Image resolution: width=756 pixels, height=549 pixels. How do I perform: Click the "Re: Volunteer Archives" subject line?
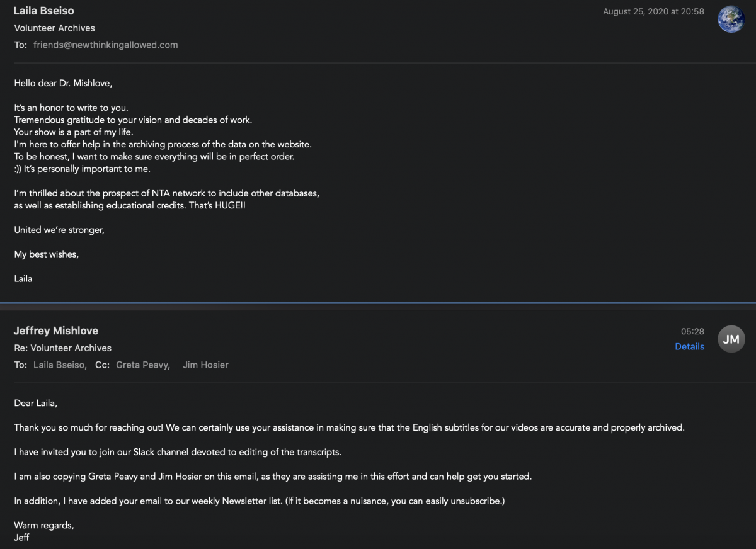click(62, 348)
